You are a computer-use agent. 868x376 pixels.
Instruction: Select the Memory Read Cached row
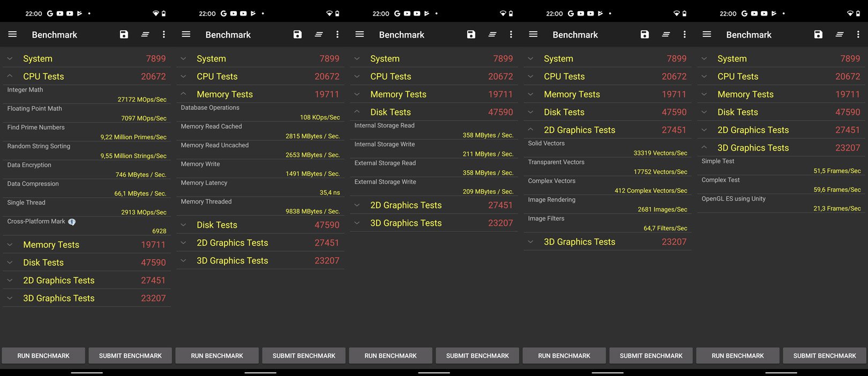point(260,131)
